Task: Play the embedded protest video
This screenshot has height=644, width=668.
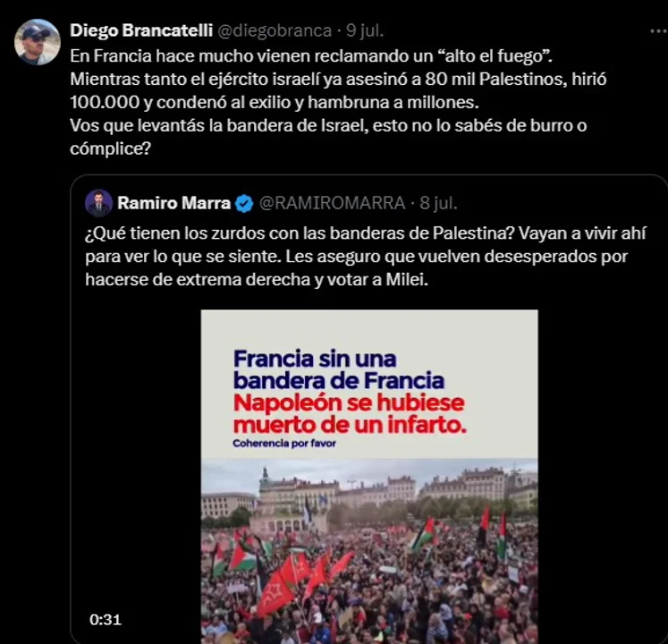Action: 369,477
